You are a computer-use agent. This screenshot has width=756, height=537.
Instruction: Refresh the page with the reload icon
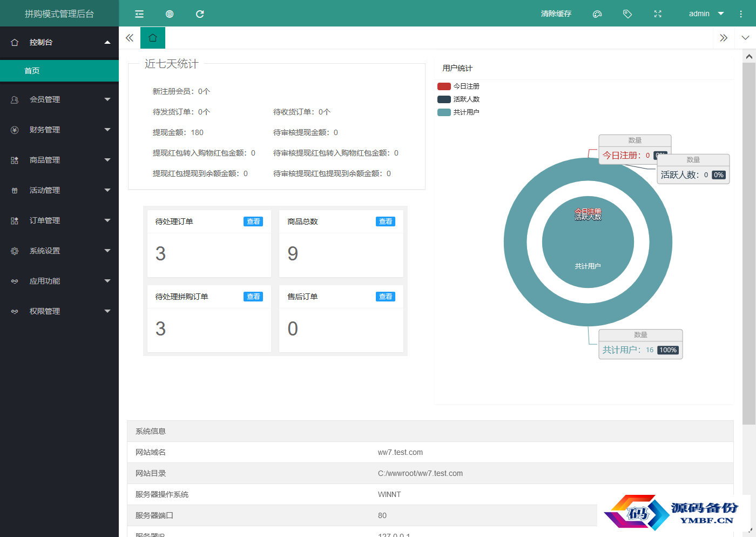(200, 14)
